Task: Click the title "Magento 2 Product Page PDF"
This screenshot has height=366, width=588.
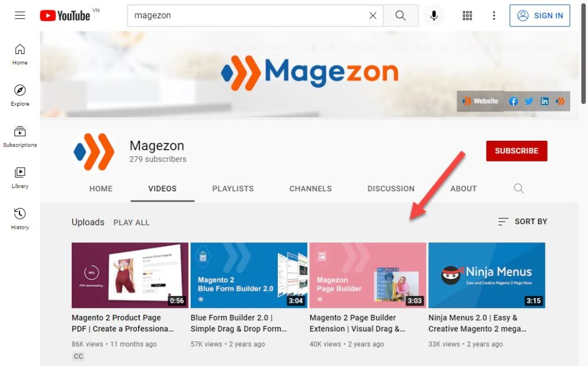Action: click(x=123, y=323)
